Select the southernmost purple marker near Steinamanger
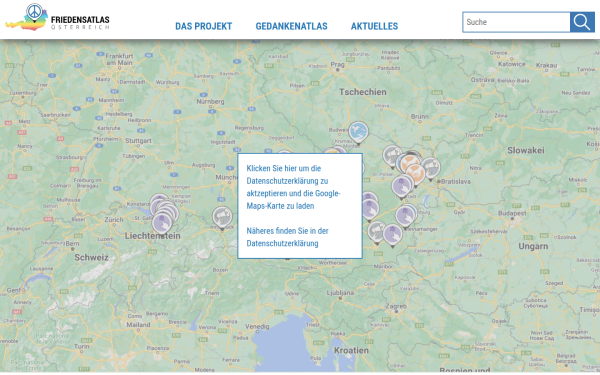Image resolution: width=600 pixels, height=375 pixels. (x=393, y=235)
